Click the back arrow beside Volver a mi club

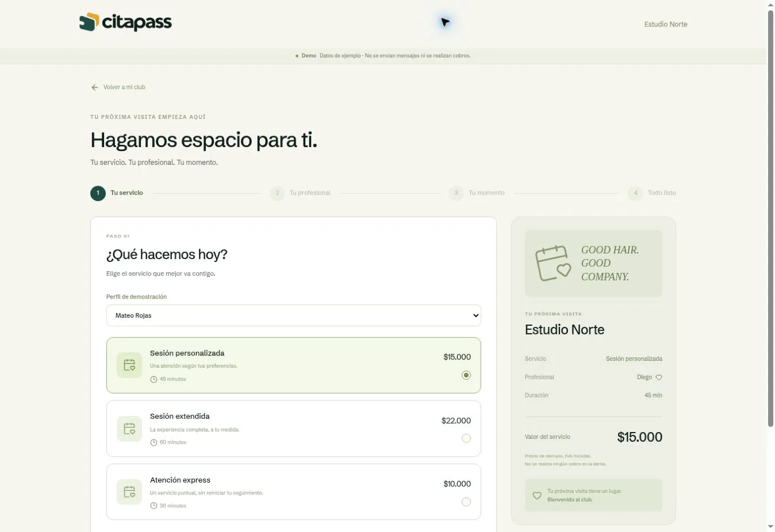[95, 87]
